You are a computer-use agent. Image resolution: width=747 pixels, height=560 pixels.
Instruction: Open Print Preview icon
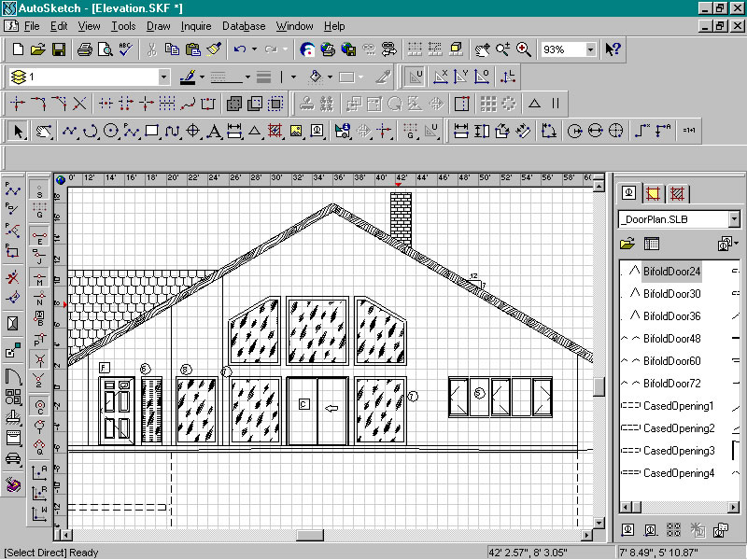tap(105, 49)
